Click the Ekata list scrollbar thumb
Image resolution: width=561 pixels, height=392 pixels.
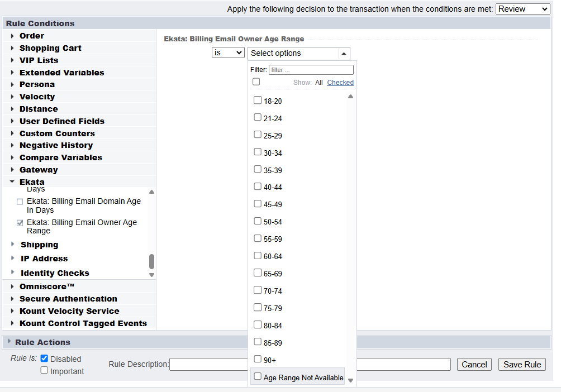151,261
